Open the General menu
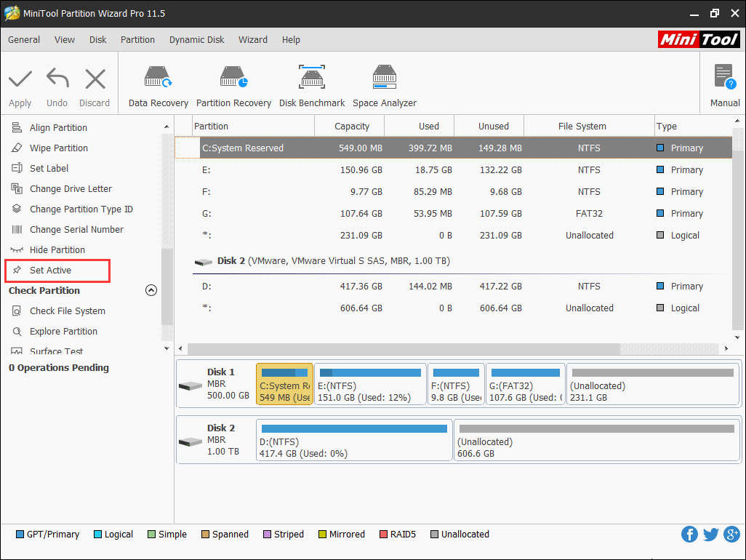The image size is (746, 560). tap(24, 40)
